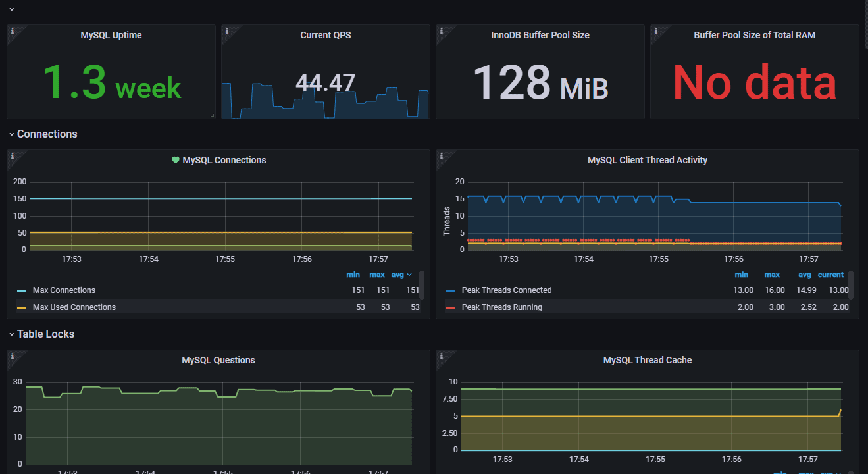
Task: Open color picker for Max Used Connections swatch
Action: tap(22, 307)
